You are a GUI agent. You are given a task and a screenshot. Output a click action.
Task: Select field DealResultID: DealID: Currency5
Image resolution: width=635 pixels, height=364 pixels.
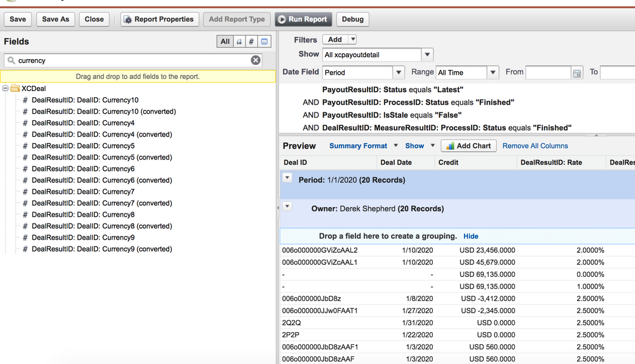83,145
